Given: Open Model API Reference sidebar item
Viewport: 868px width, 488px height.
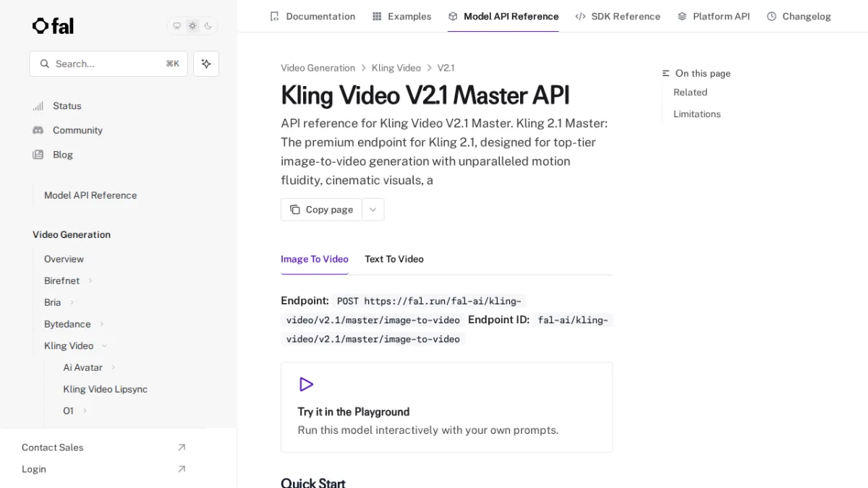Looking at the screenshot, I should (x=90, y=195).
